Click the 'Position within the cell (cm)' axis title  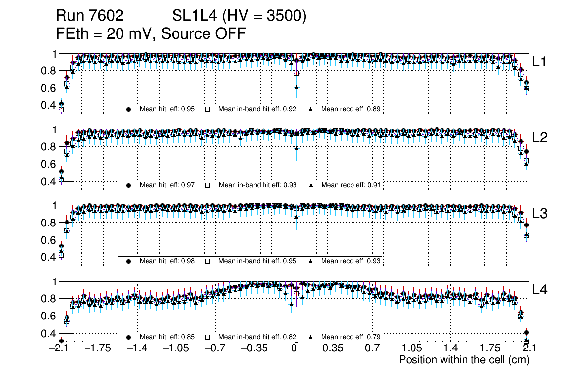pos(464,360)
